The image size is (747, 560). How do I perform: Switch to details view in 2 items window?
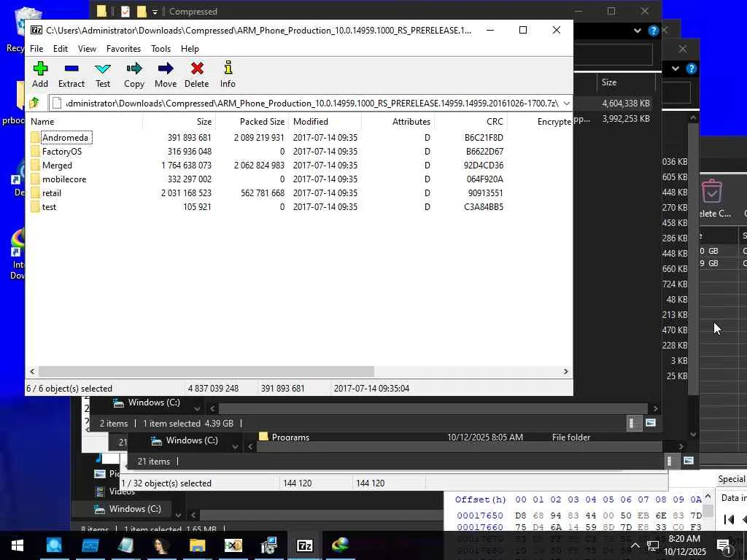point(632,423)
